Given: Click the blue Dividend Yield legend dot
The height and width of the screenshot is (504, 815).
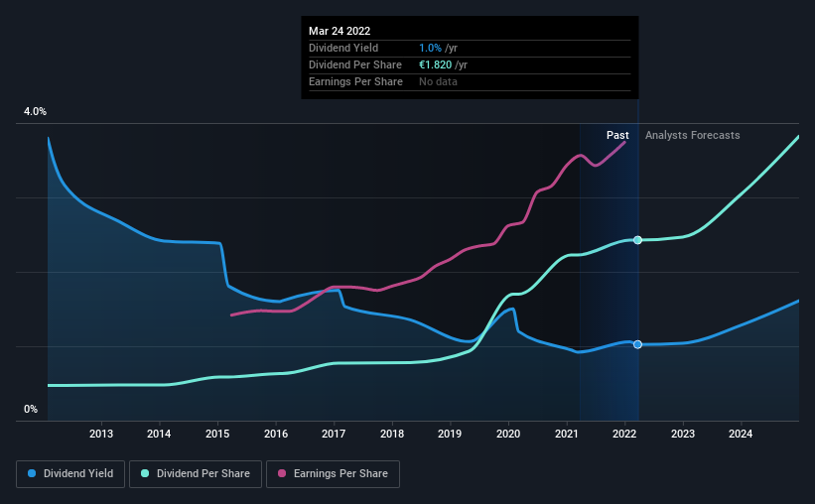Looking at the screenshot, I should (x=32, y=473).
